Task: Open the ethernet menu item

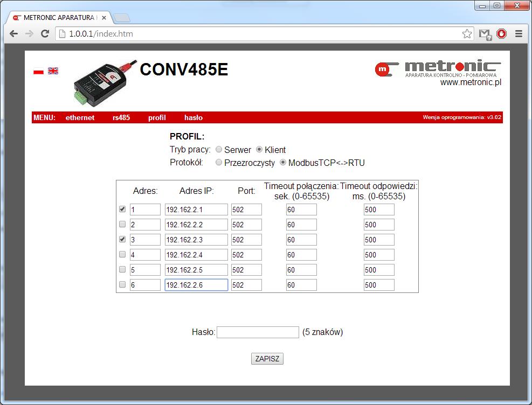Action: pyautogui.click(x=80, y=117)
